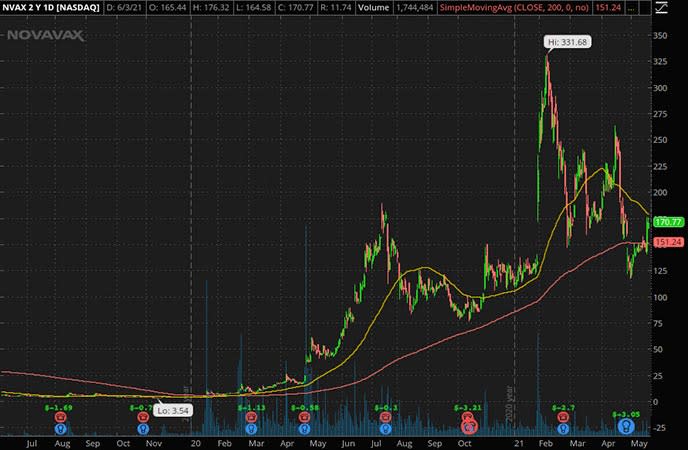Select the blue lightbulb icon under $-0.58
Viewport: 688px width, 450px height.
[x=307, y=428]
